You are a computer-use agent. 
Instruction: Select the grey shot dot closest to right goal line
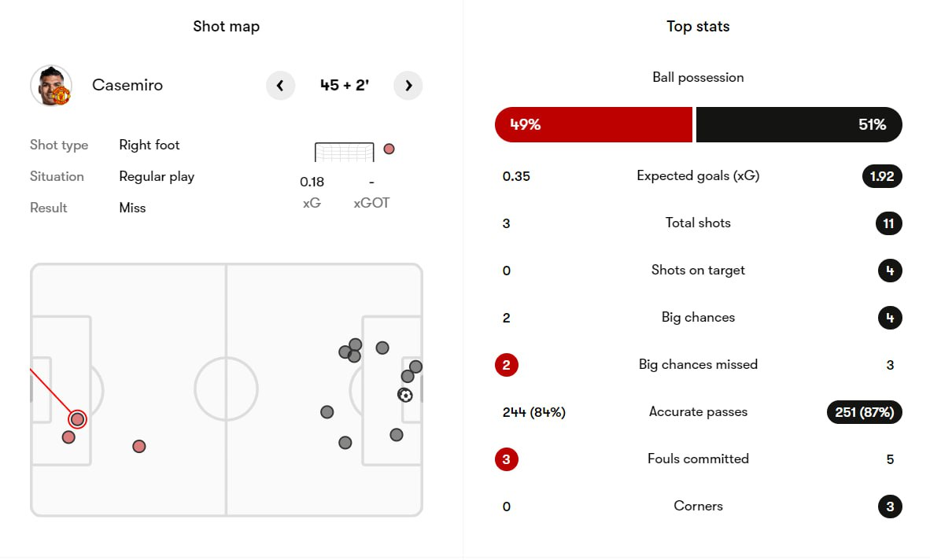[415, 367]
